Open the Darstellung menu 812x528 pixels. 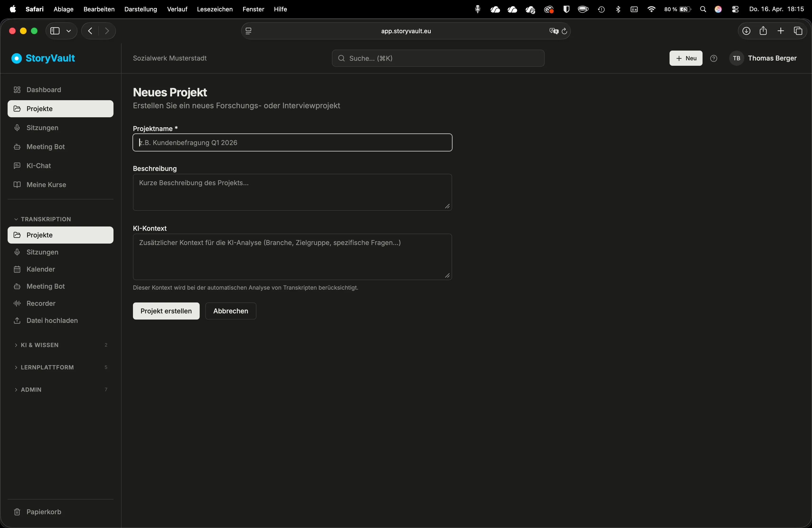141,9
